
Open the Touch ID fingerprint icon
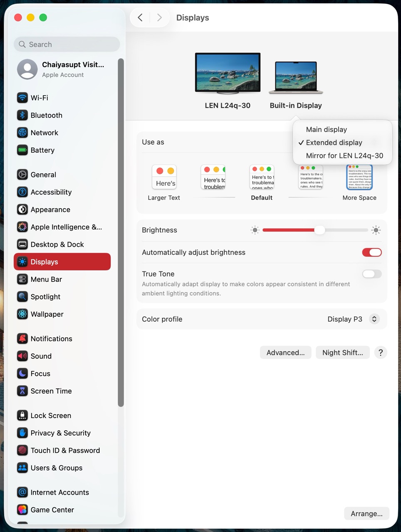pos(22,451)
